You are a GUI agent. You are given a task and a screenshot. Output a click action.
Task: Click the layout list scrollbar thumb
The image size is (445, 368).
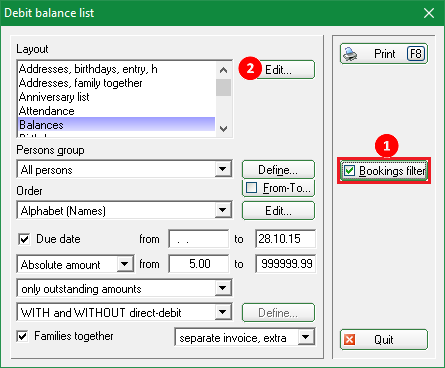click(224, 88)
